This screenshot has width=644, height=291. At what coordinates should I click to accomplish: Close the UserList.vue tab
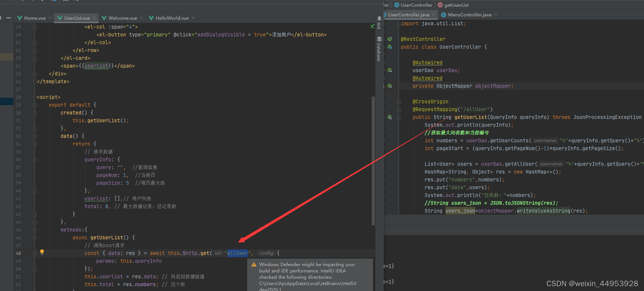94,18
